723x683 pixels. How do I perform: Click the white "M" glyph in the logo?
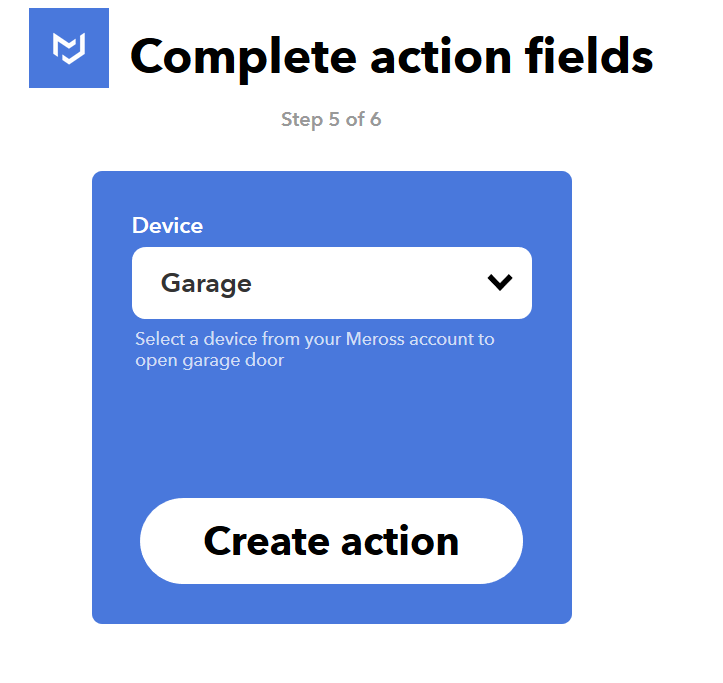68,48
